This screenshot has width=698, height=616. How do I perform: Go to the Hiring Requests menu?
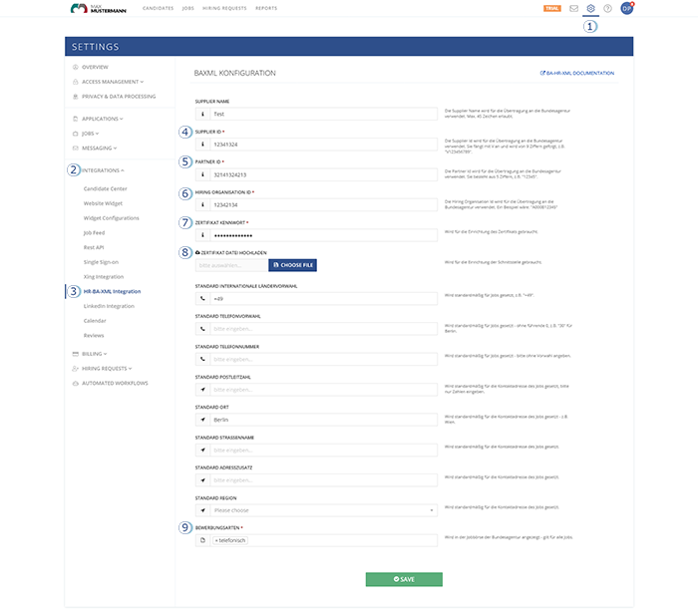[x=226, y=8]
